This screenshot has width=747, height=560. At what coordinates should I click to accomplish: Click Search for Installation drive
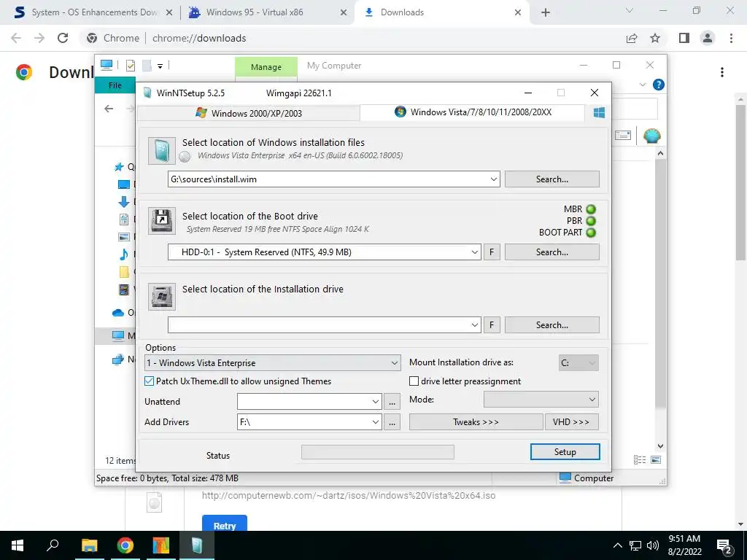[551, 324]
